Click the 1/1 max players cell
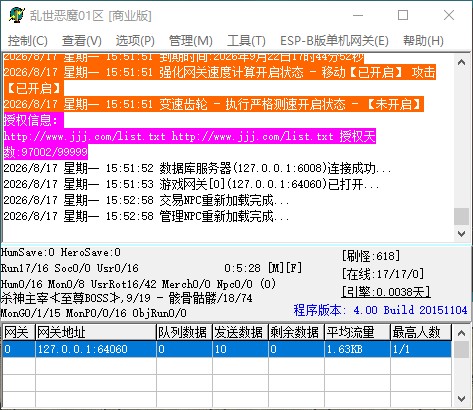 click(x=421, y=349)
